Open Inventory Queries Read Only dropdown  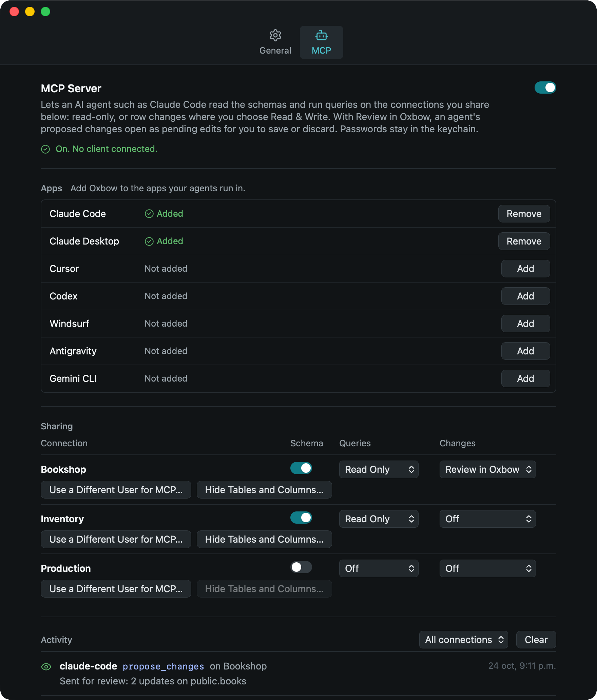[379, 519]
